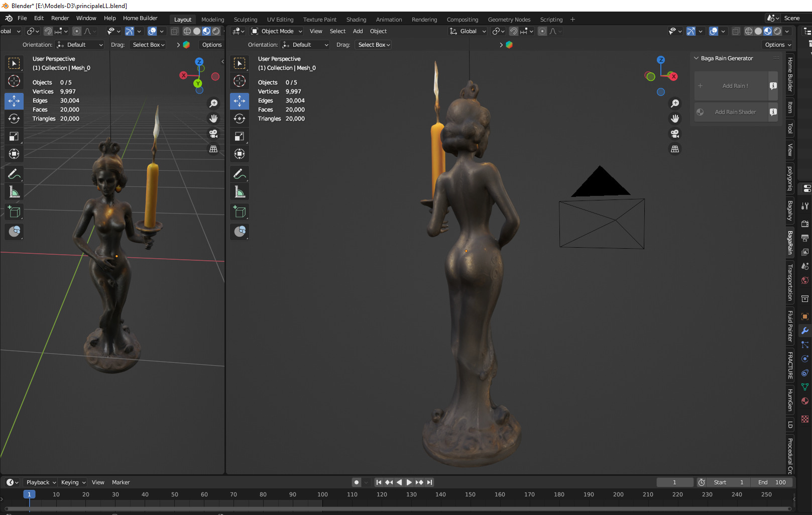Viewport: 812px width, 515px height.
Task: Open the Modifier wrench properties tab
Action: tap(805, 331)
